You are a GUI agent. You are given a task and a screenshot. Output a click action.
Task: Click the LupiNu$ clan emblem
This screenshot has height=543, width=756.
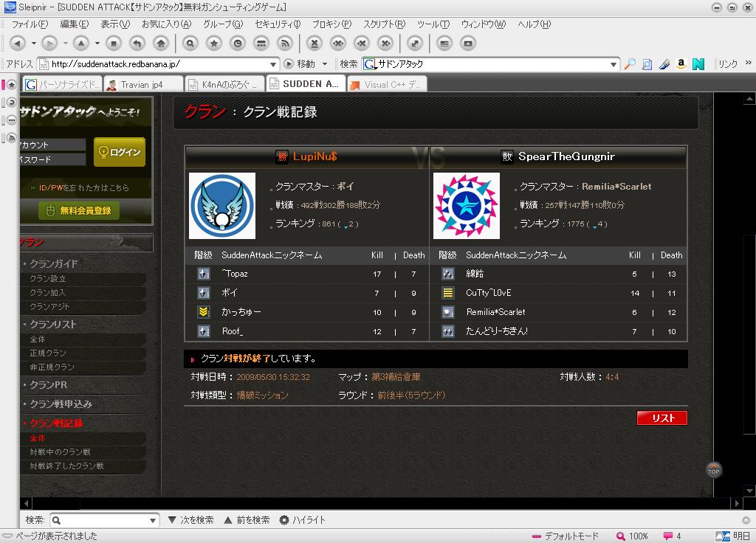click(221, 206)
